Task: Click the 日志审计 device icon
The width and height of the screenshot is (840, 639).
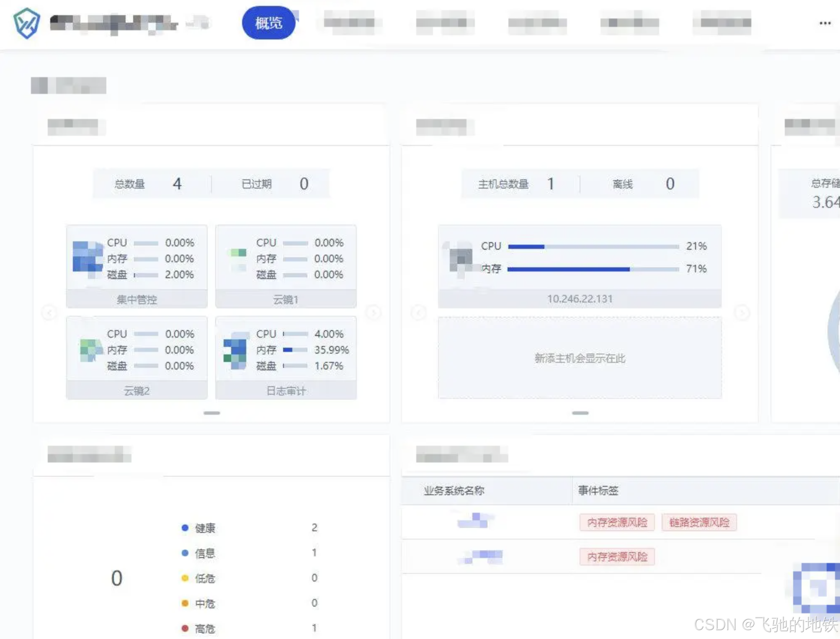Action: 235,350
